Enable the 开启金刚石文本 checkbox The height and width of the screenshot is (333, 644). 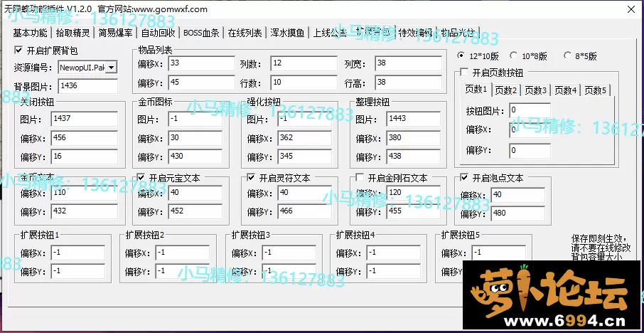[x=360, y=178]
